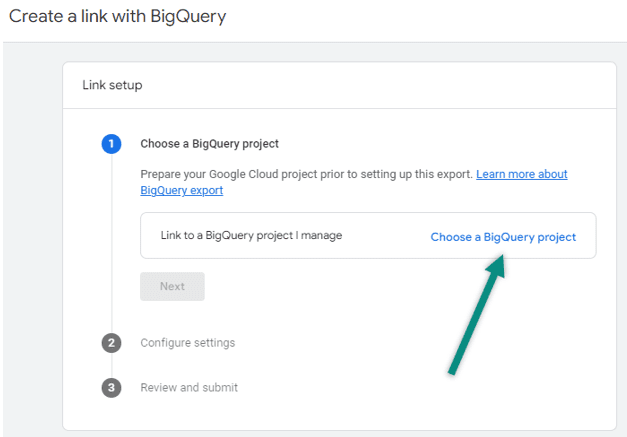627x437 pixels.
Task: Click the empty middle of the project selection box
Action: click(x=386, y=235)
